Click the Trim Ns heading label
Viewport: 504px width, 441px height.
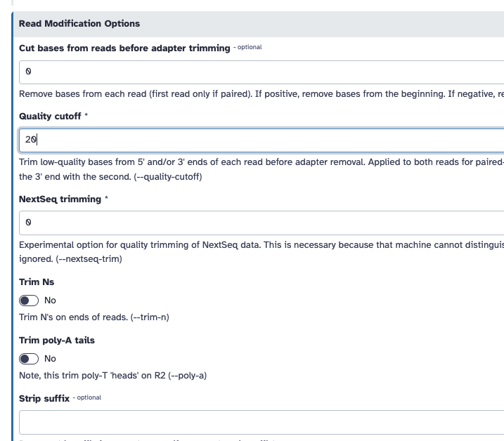(x=37, y=282)
